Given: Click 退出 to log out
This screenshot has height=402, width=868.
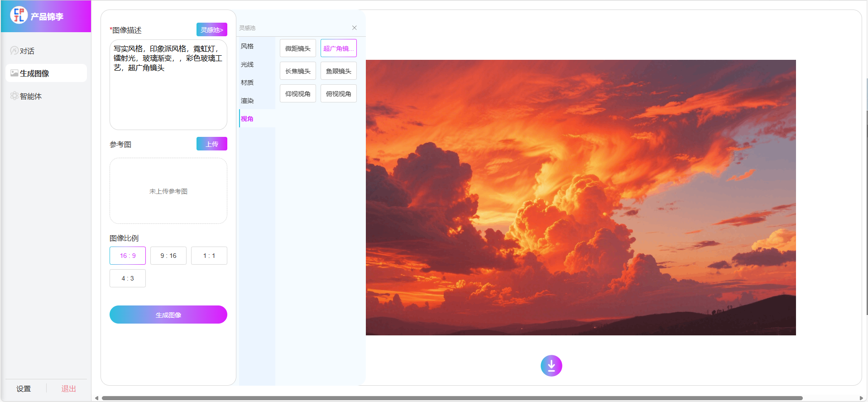Looking at the screenshot, I should [x=68, y=389].
